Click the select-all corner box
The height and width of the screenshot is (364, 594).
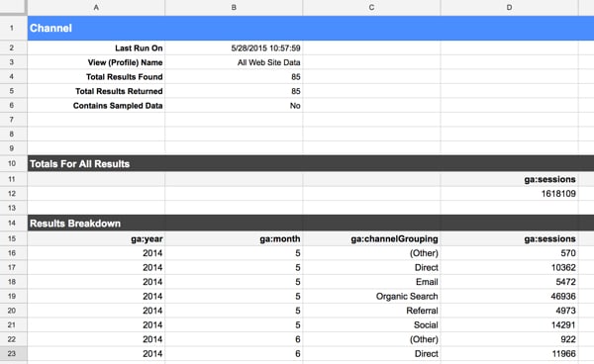pyautogui.click(x=13, y=7)
